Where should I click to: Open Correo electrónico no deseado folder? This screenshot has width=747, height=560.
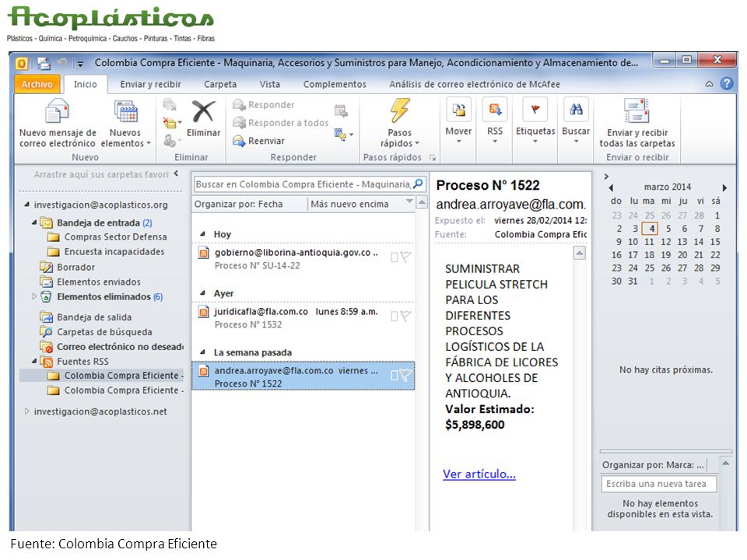pyautogui.click(x=112, y=347)
